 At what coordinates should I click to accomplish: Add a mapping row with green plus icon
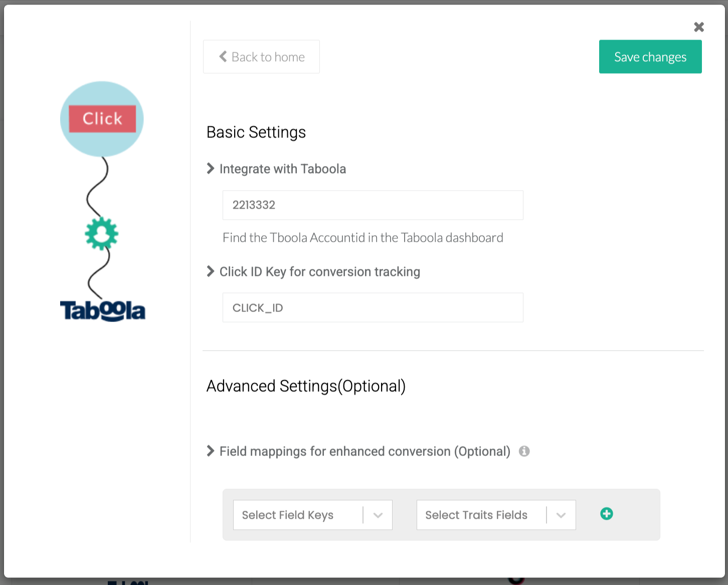pos(607,514)
